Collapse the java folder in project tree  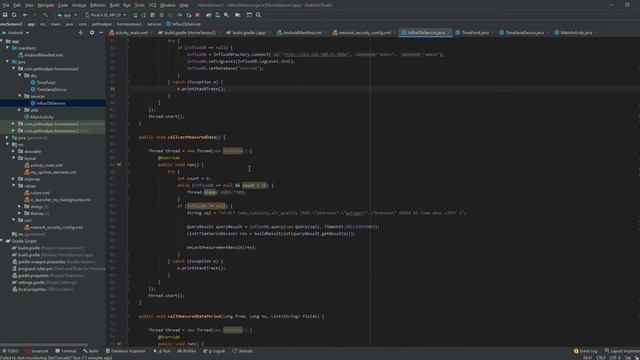(7, 62)
